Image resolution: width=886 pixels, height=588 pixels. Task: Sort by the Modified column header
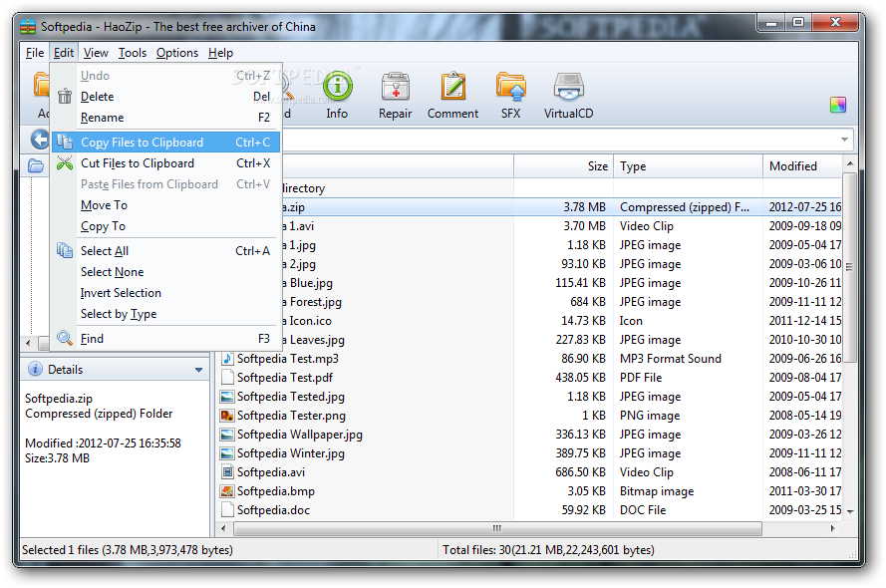tap(802, 166)
